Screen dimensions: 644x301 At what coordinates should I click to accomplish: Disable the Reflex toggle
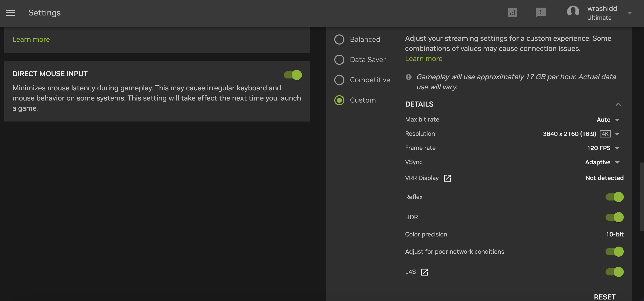[x=614, y=197]
